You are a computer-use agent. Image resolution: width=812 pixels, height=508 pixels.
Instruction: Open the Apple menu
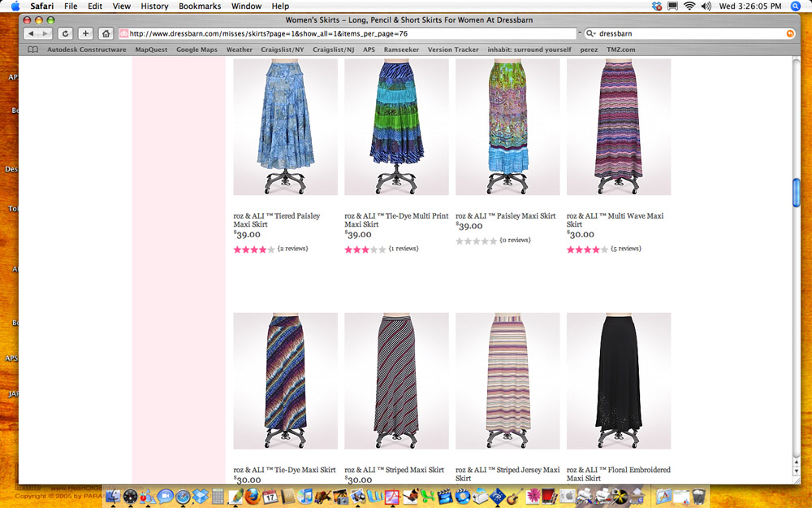point(15,7)
